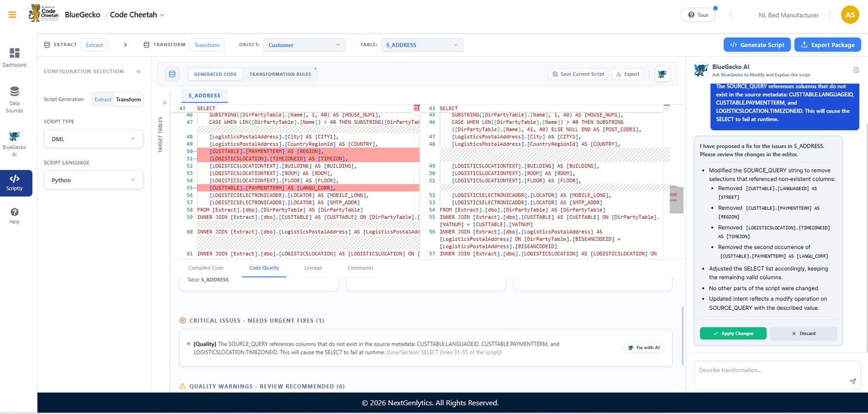Image resolution: width=868 pixels, height=414 pixels.
Task: Toggle the BlueGecko AI gecko button in toolbar
Action: pyautogui.click(x=663, y=74)
